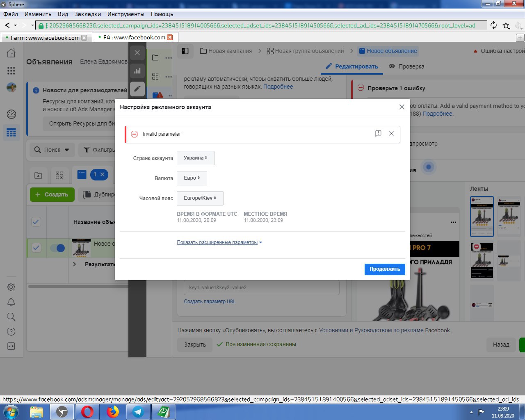Viewport: 525px width, 420px height.
Task: Expand Показать расширенные параметры
Action: (219, 242)
